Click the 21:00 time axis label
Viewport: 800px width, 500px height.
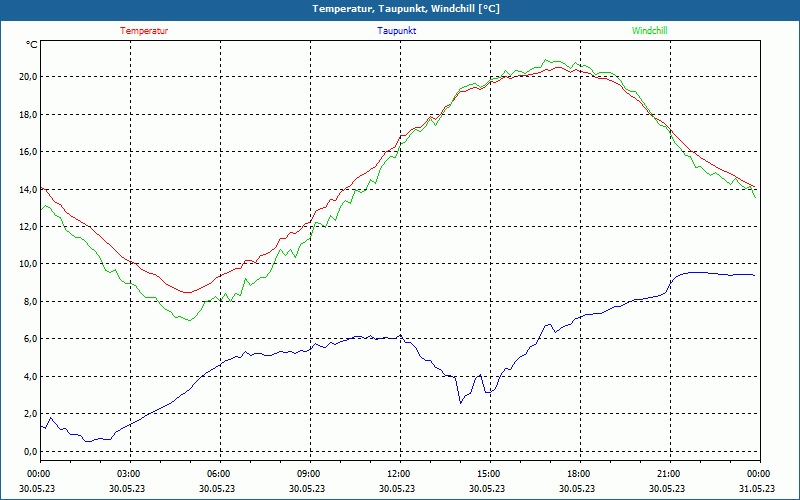(670, 474)
